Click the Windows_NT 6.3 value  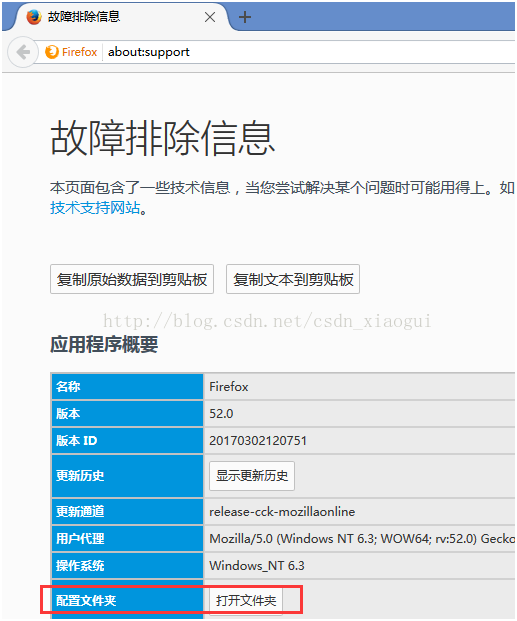click(257, 566)
